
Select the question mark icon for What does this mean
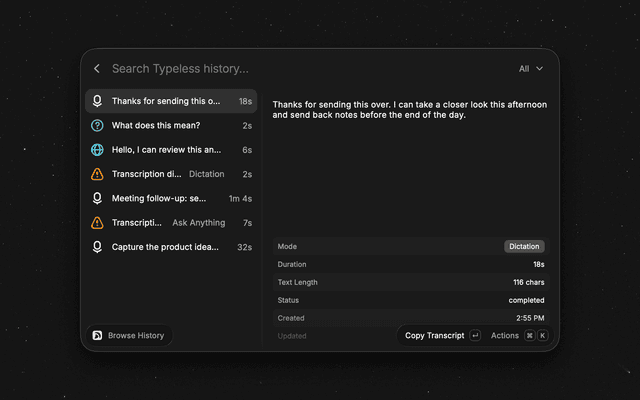pyautogui.click(x=97, y=125)
